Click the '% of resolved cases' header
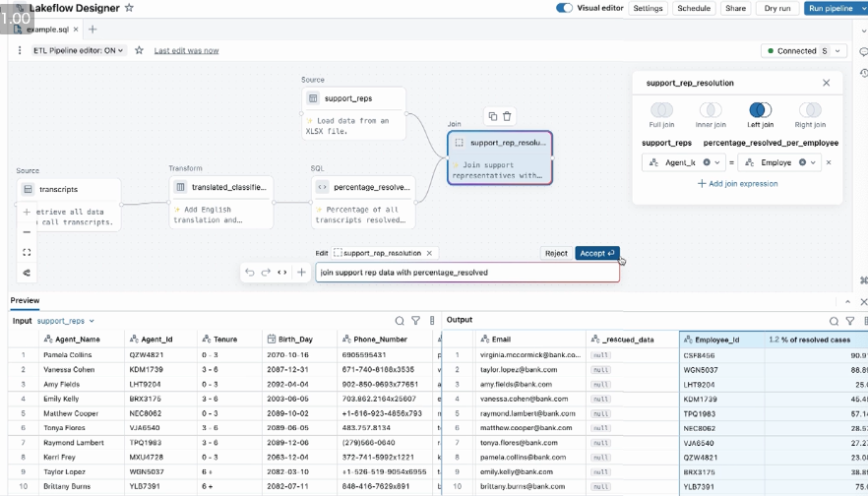Screen dimensions: 868x496 [x=816, y=340]
